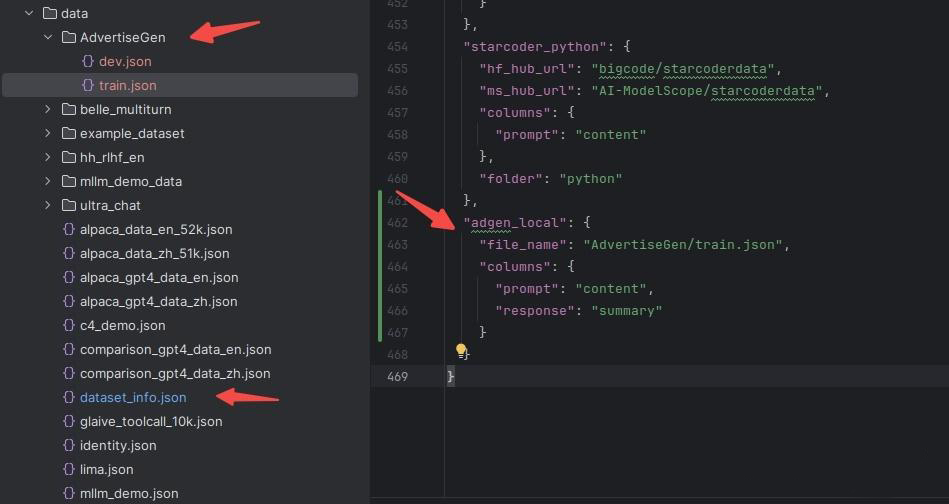This screenshot has height=504, width=949.
Task: Open dataset_info.json file
Action: (133, 398)
